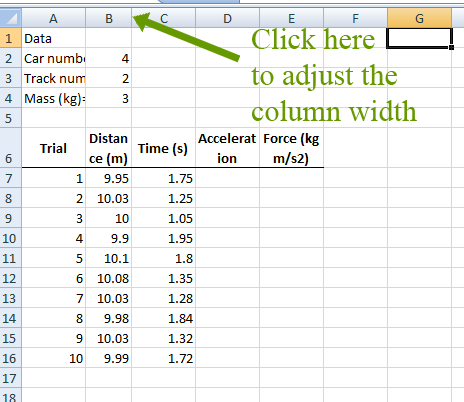Select column G header
This screenshot has height=402, width=464.
(419, 18)
